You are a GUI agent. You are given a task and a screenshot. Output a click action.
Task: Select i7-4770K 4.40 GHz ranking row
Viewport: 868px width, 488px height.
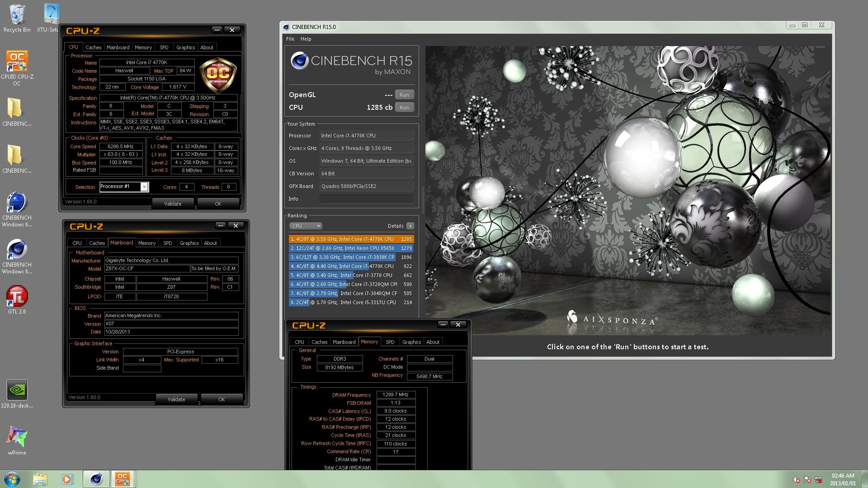coord(351,266)
